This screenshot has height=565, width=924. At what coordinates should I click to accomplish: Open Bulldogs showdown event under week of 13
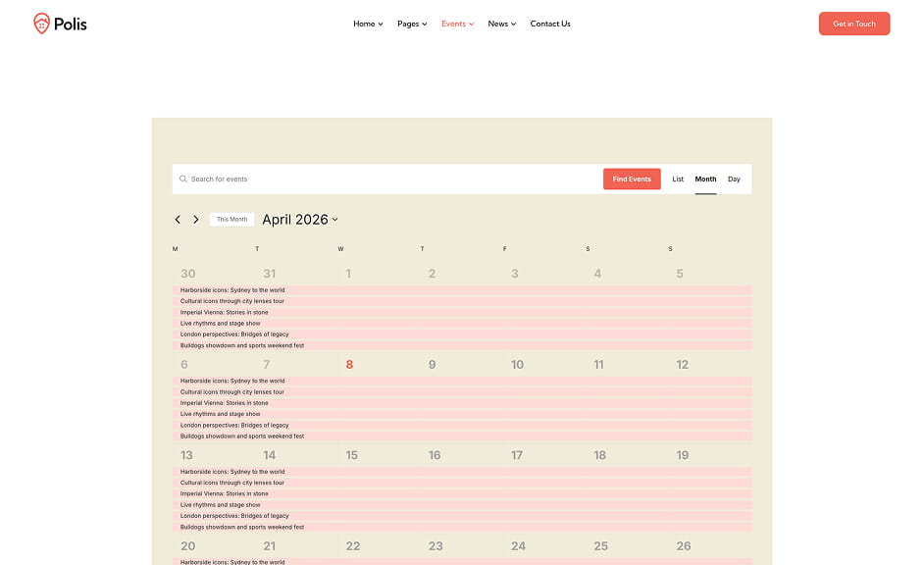[462, 527]
